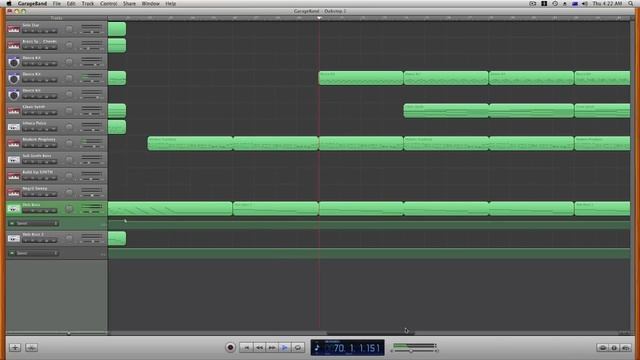Viewport: 640px width, 360px height.
Task: Select the first Clean Synth region
Action: click(x=446, y=111)
